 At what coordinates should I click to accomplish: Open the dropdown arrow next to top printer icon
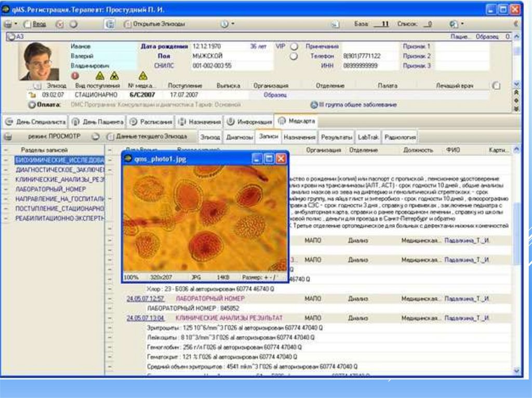[x=16, y=24]
